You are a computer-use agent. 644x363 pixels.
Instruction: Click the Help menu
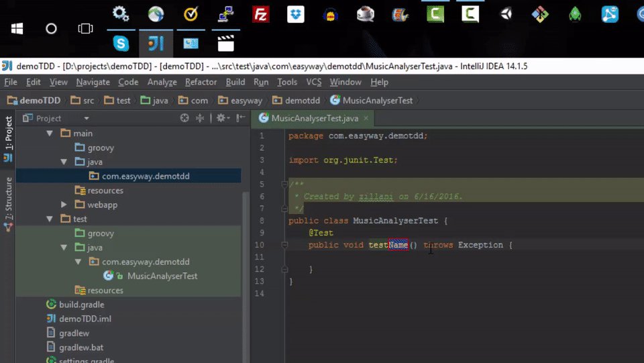(x=379, y=82)
